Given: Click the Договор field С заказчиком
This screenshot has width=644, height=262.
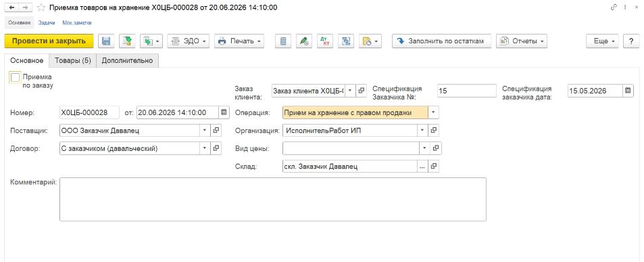Looking at the screenshot, I should [130, 148].
